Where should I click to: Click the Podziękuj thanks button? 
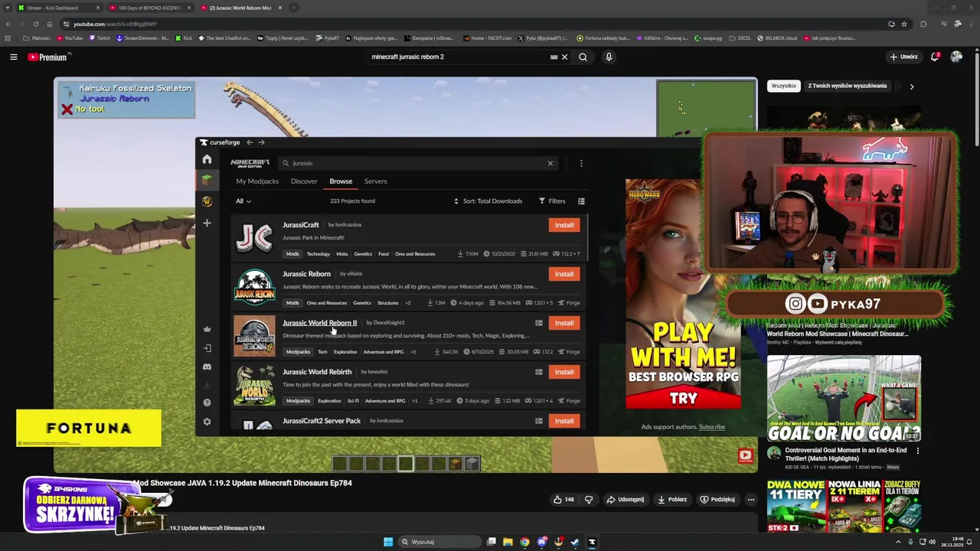[717, 500]
